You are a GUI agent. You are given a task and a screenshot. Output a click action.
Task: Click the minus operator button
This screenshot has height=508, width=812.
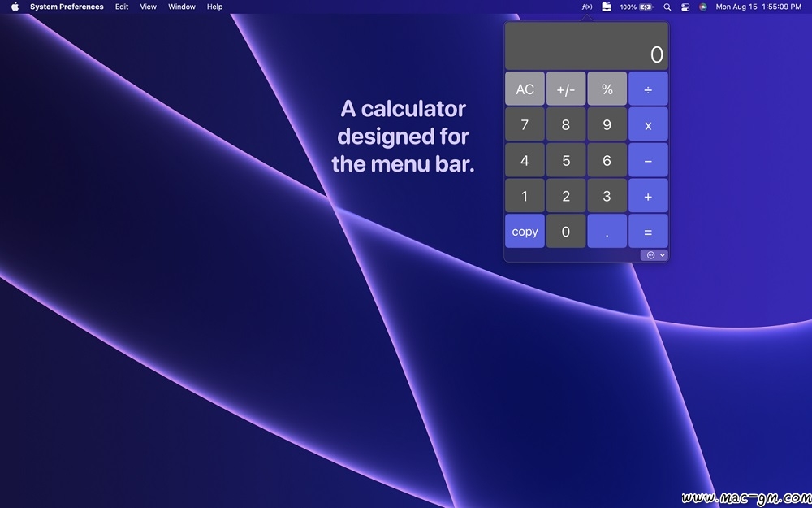click(648, 160)
